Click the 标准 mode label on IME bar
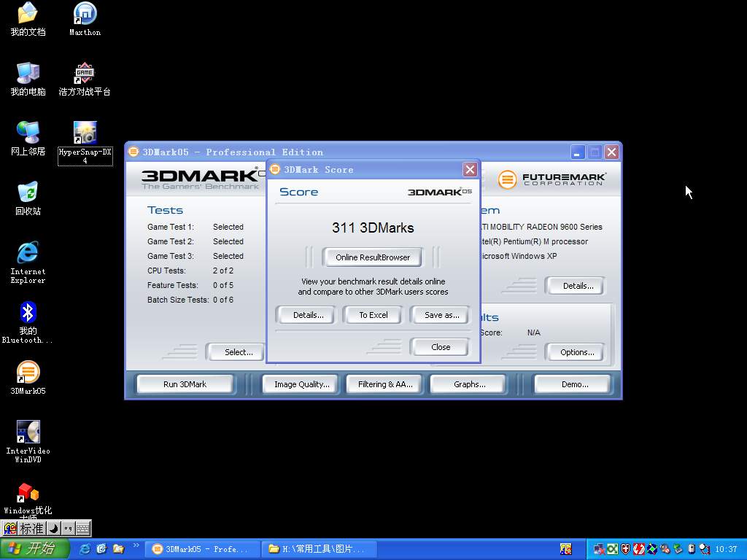The image size is (747, 560). 32,528
